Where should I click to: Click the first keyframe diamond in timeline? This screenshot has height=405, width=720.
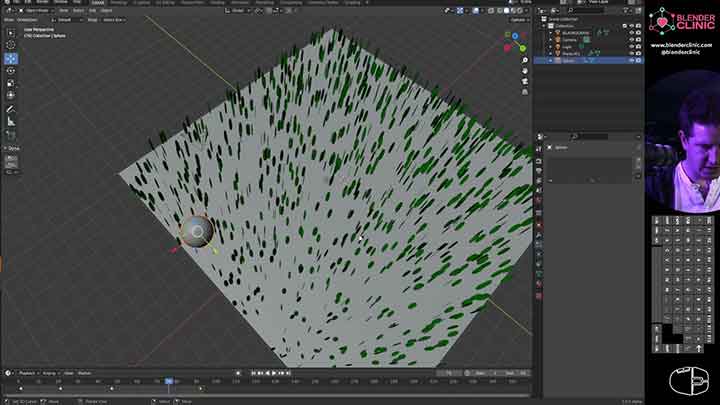point(21,388)
